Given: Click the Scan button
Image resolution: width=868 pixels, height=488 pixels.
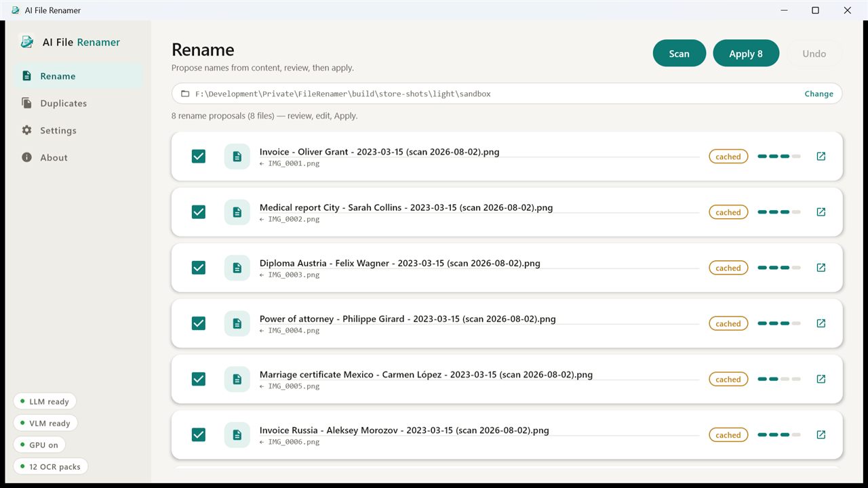Looking at the screenshot, I should pyautogui.click(x=679, y=54).
